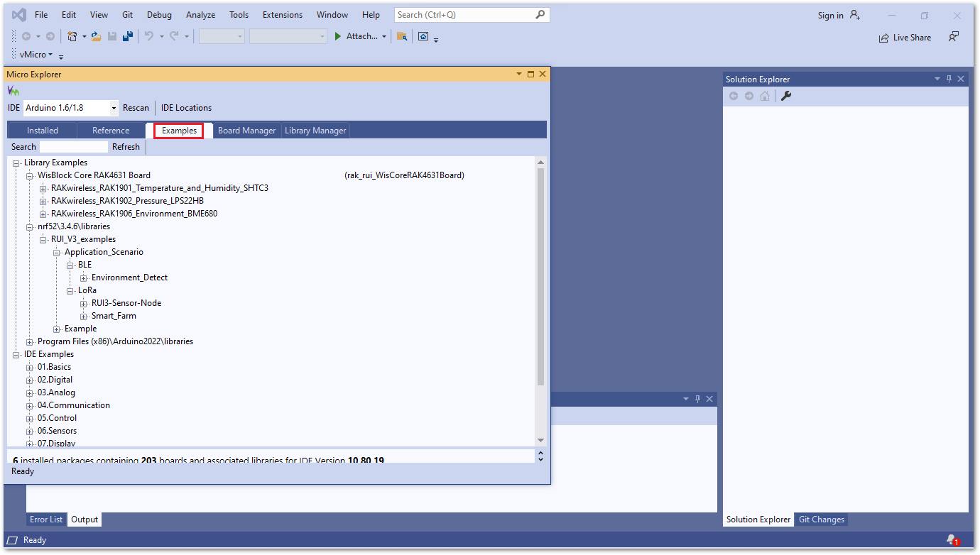Focus the Search (Ctrl+Q) box

472,14
